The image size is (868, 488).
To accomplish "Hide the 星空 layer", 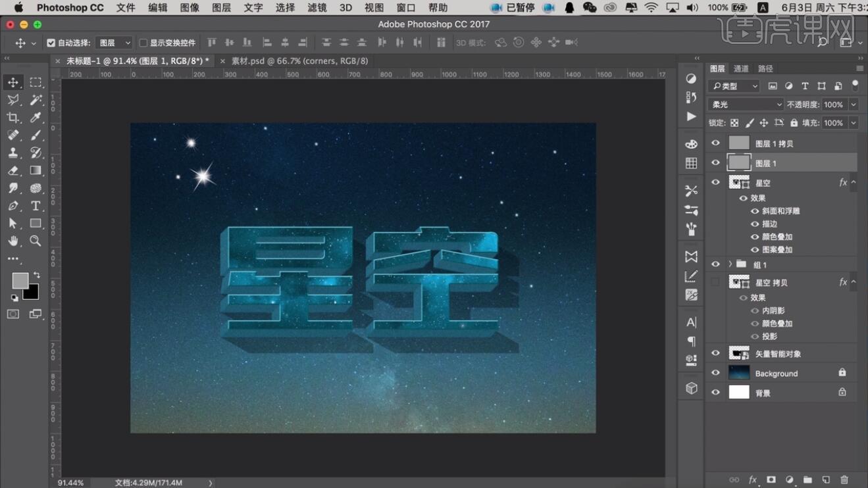I will pos(715,182).
